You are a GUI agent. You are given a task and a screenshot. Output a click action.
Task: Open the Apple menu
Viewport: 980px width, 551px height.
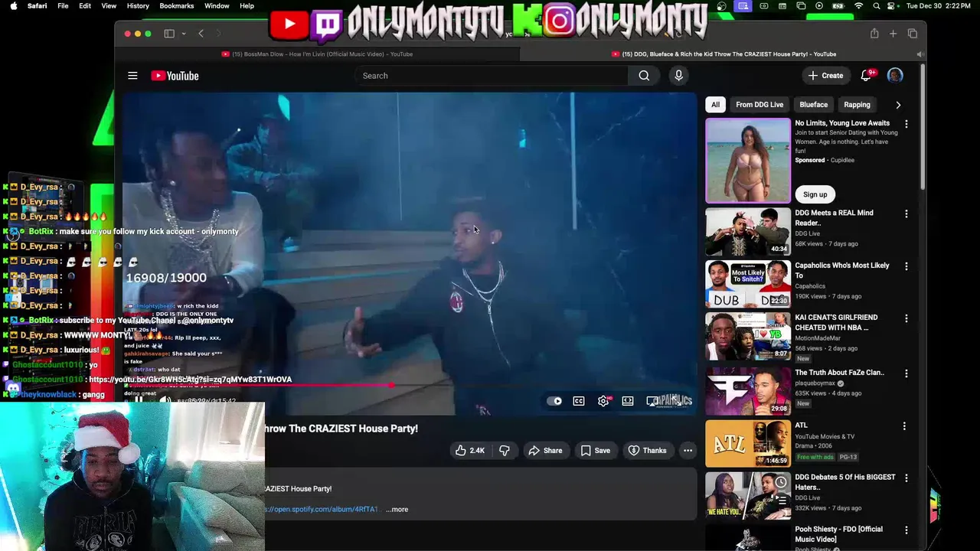pyautogui.click(x=13, y=6)
